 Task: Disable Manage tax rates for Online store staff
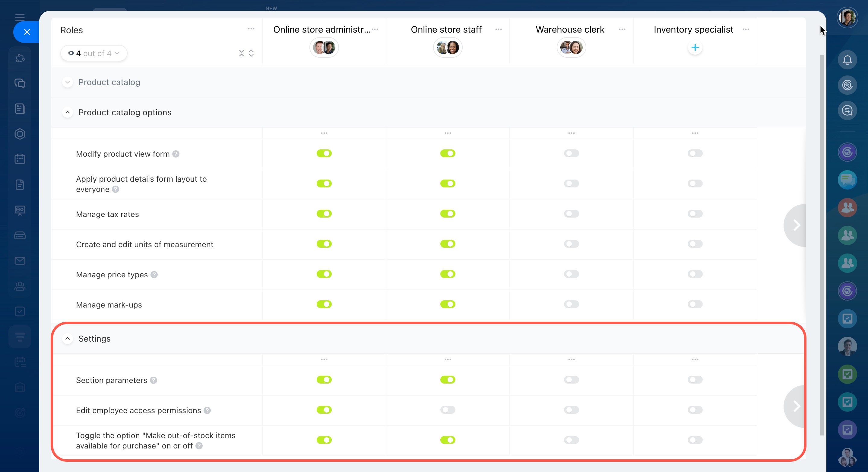pyautogui.click(x=448, y=214)
